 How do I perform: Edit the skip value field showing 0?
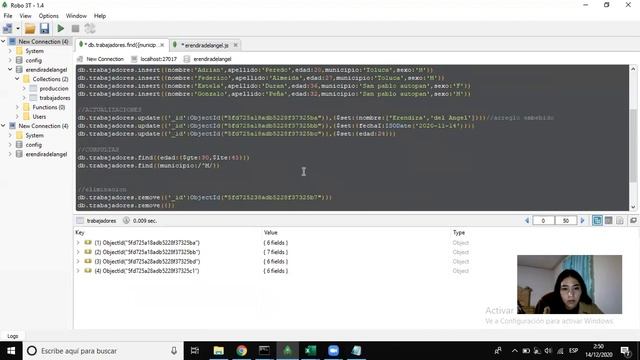543,220
